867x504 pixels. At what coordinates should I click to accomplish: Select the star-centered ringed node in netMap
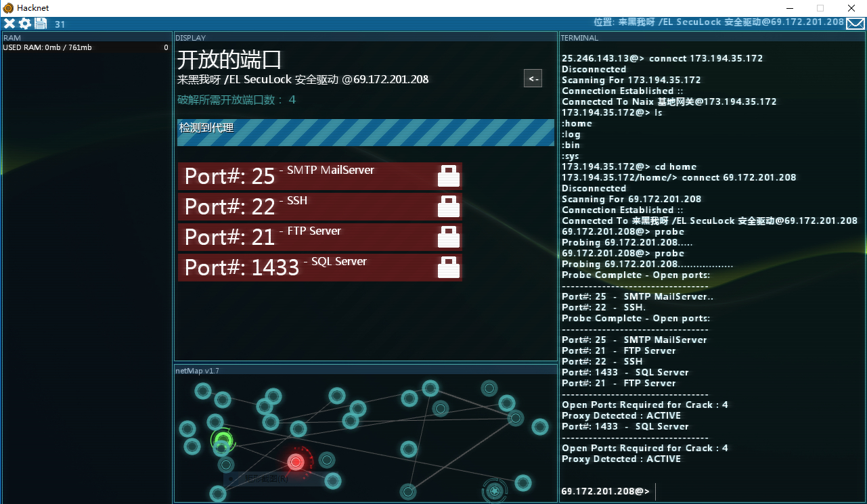point(495,490)
